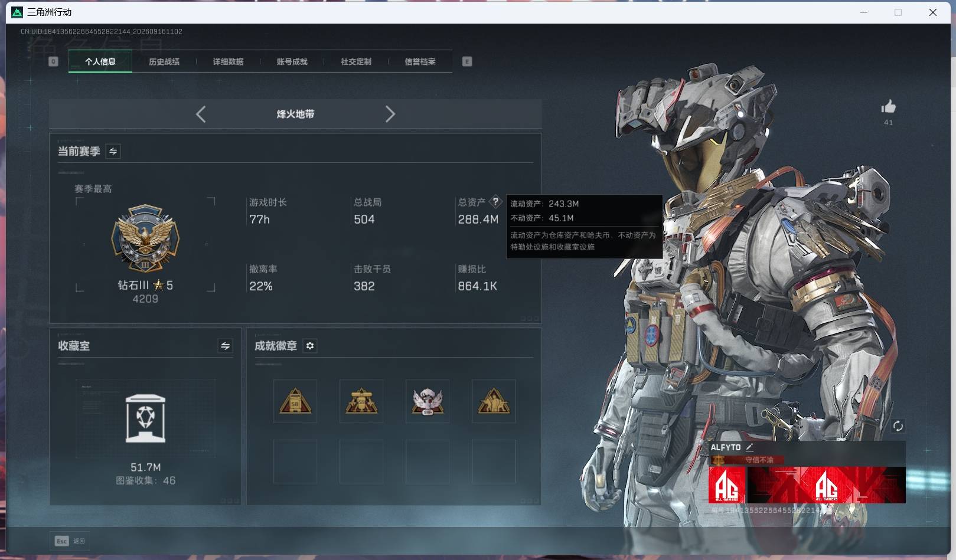Click the E next-tab key icon
Viewport: 956px width, 560px height.
click(x=467, y=61)
